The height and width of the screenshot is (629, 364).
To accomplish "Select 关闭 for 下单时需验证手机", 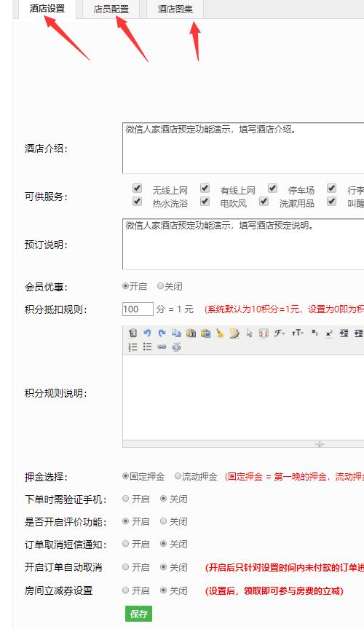I will [163, 499].
